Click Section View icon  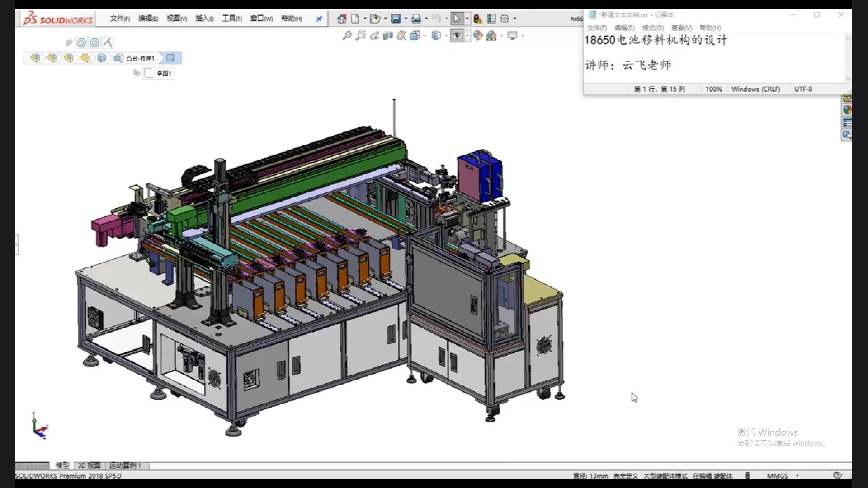pos(387,35)
